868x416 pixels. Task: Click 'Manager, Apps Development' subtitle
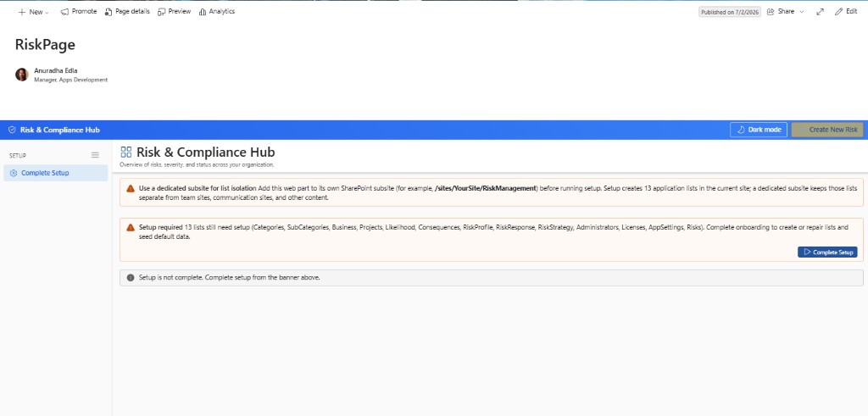[x=71, y=80]
